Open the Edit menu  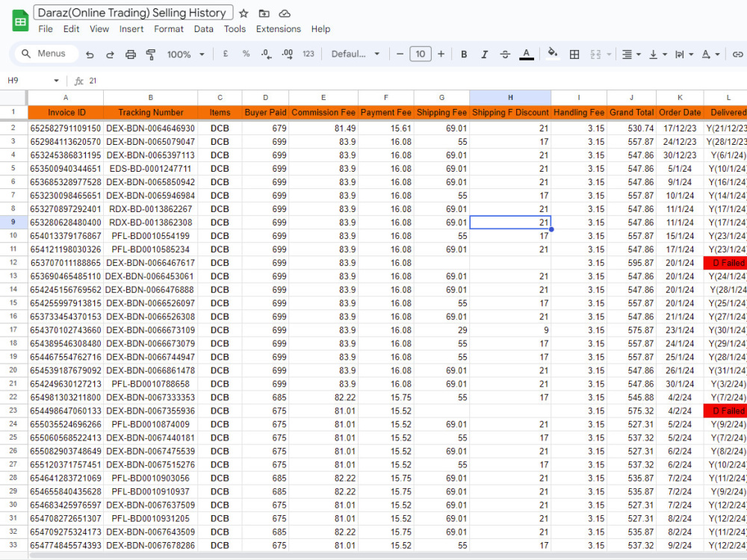(x=72, y=29)
